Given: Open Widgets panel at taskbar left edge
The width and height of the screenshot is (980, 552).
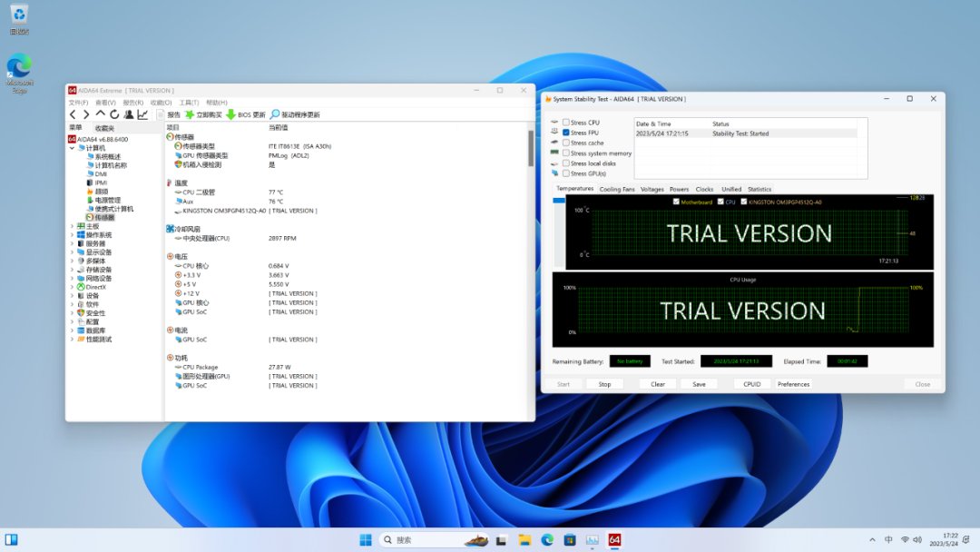Looking at the screenshot, I should 11,539.
